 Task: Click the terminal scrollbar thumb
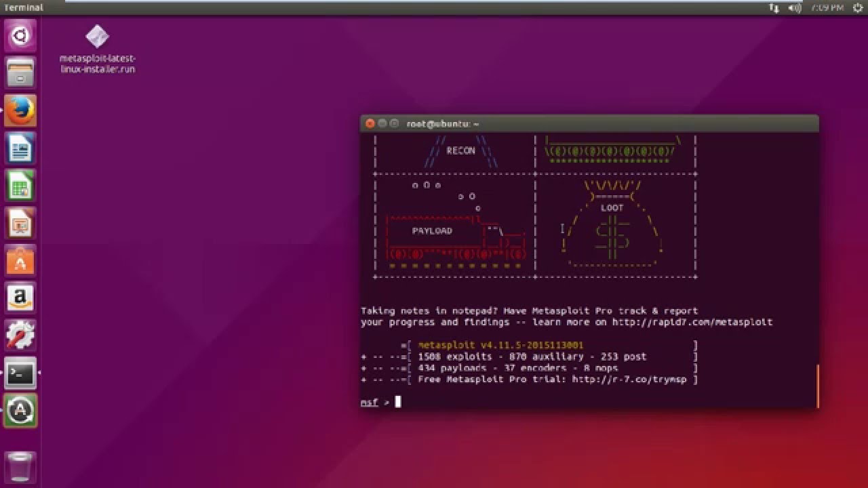tap(817, 386)
